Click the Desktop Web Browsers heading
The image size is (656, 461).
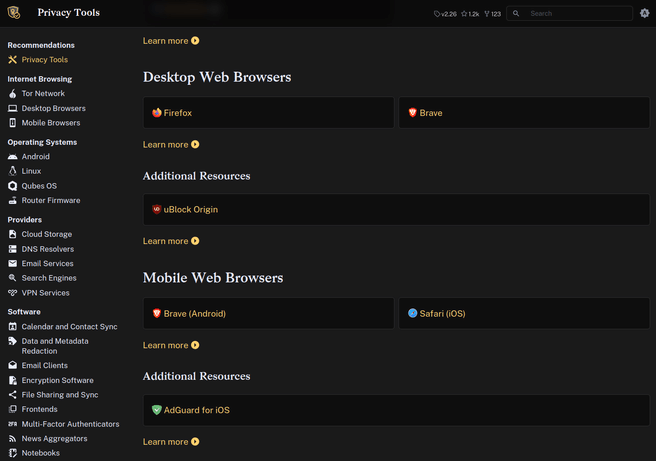217,77
